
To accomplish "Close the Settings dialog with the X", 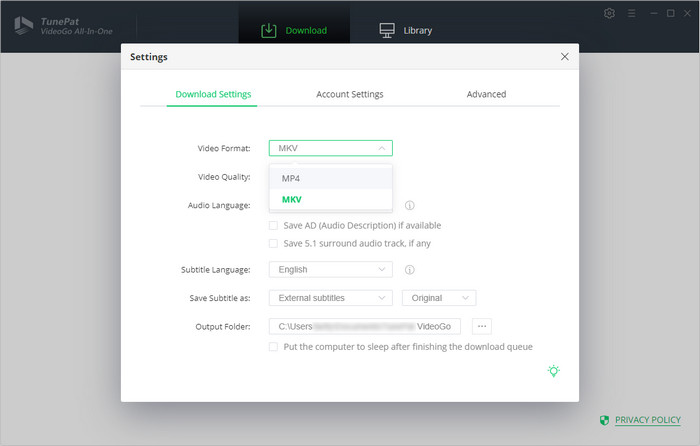I will (x=565, y=57).
